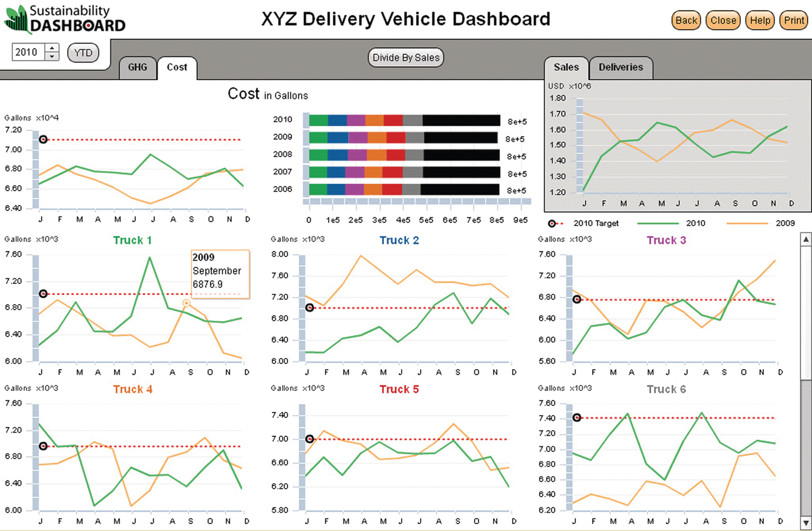Click the scrollbar up arrow icon

tap(805, 239)
